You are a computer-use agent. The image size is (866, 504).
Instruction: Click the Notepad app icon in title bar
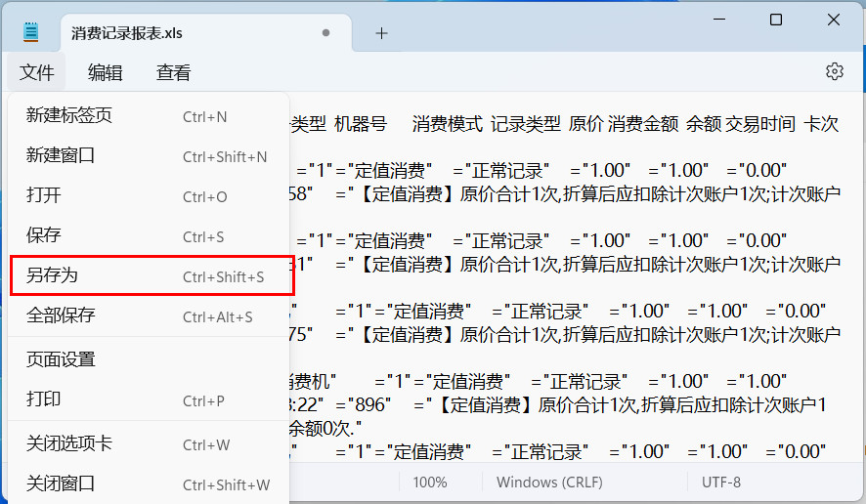(31, 32)
